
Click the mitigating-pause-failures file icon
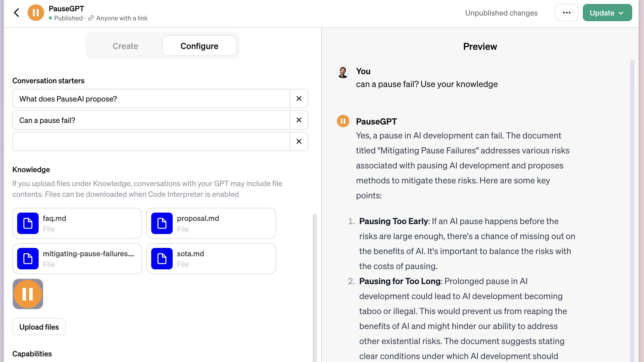28,259
